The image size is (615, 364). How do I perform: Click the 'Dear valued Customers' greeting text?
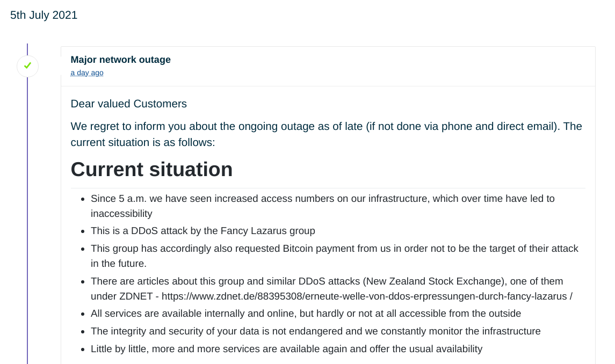(129, 104)
